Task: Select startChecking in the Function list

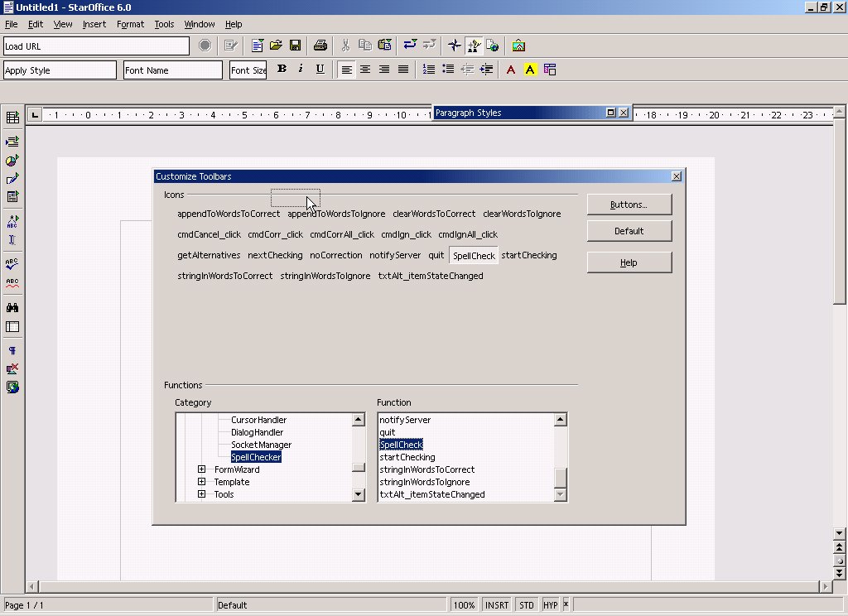Action: tap(407, 457)
